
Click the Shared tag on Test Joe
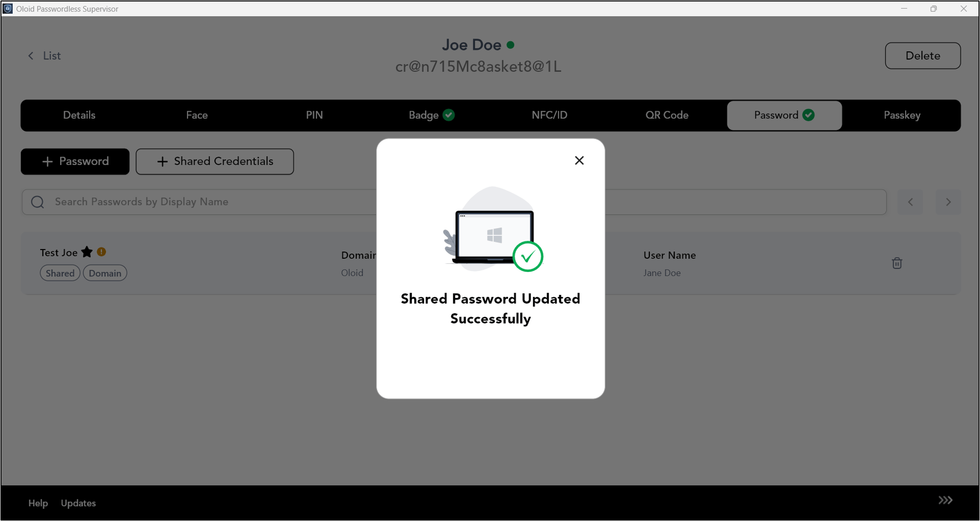(60, 273)
